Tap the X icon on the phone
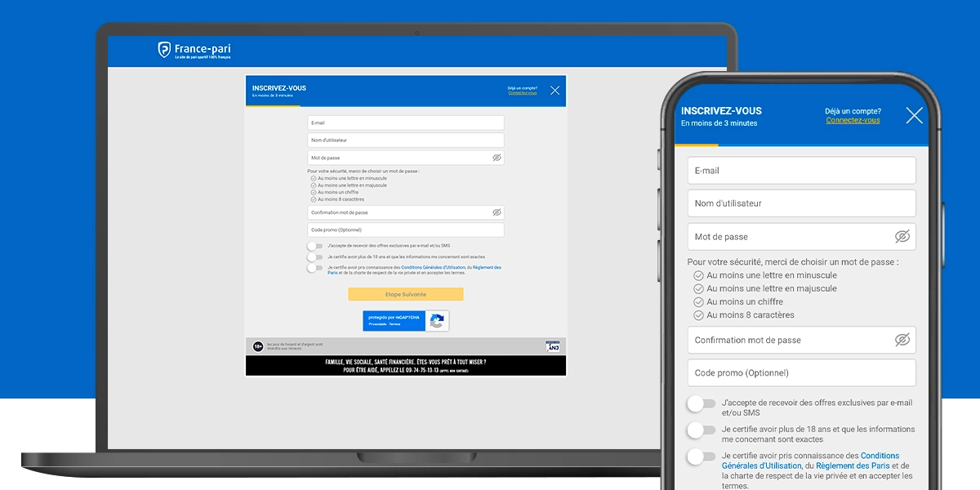This screenshot has width=980, height=490. click(x=914, y=116)
